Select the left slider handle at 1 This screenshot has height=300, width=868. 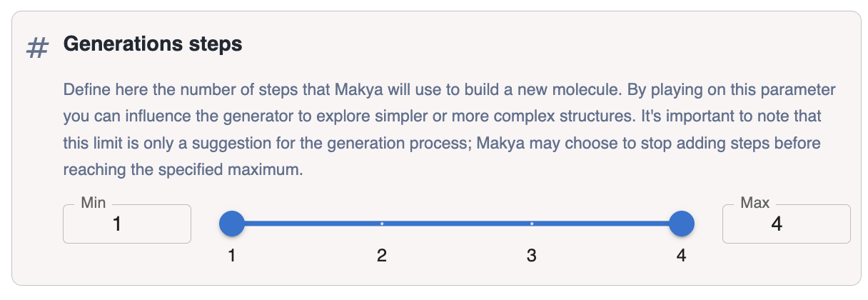[x=232, y=224]
